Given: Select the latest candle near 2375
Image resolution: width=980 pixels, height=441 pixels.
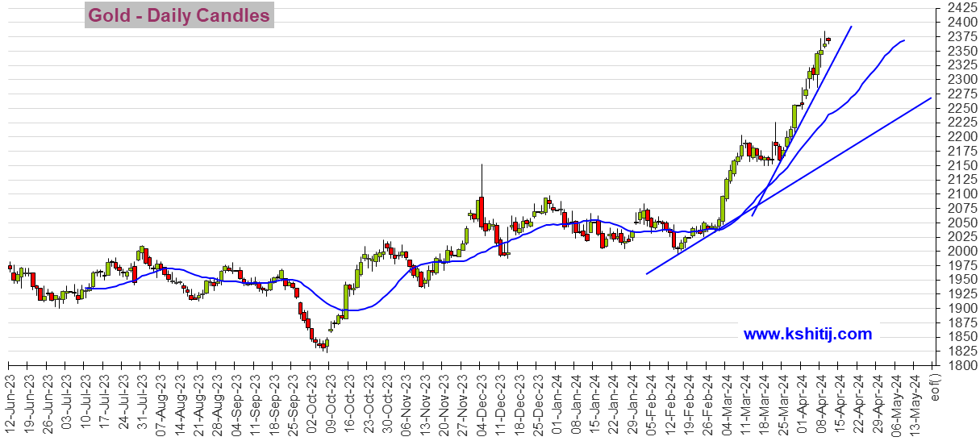Looking at the screenshot, I should 828,39.
